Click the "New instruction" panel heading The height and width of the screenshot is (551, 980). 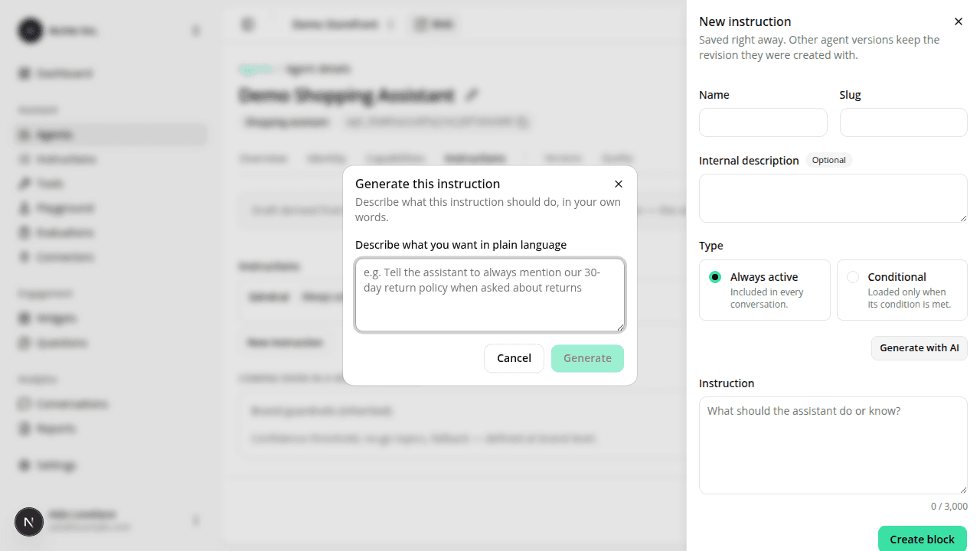pyautogui.click(x=745, y=21)
